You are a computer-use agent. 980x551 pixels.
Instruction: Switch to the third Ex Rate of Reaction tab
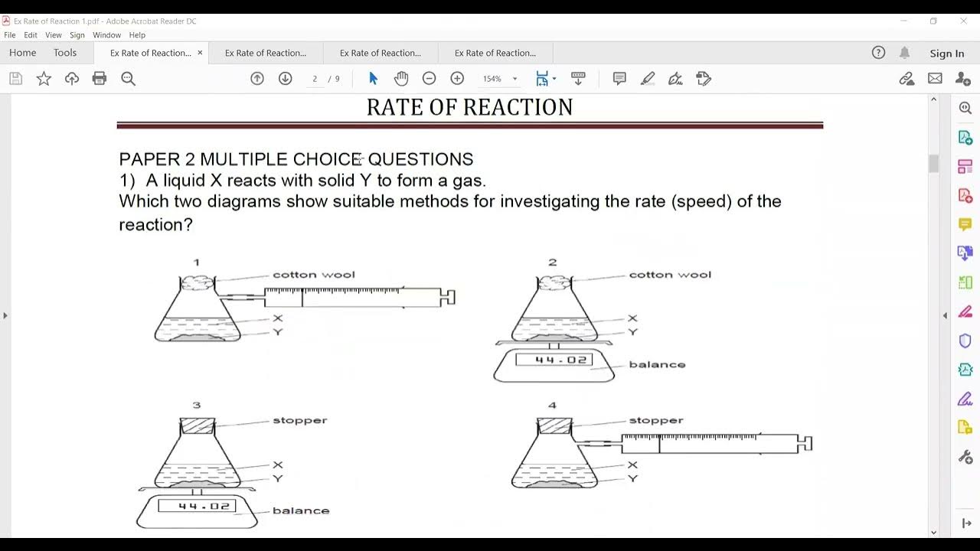point(381,53)
